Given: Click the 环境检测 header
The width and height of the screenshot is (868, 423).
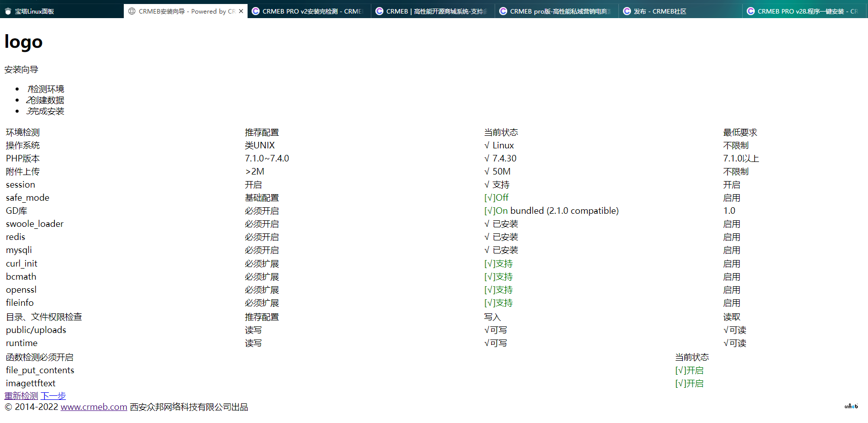Looking at the screenshot, I should 23,132.
